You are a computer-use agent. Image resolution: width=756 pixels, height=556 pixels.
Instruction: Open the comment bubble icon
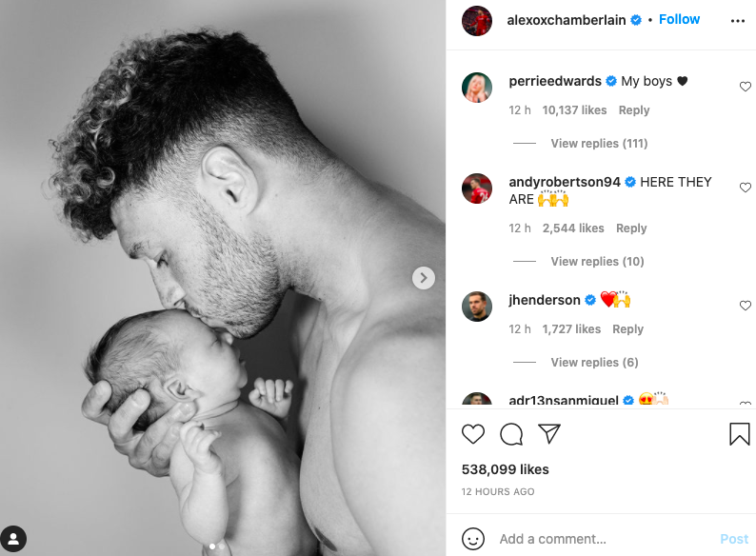point(511,434)
